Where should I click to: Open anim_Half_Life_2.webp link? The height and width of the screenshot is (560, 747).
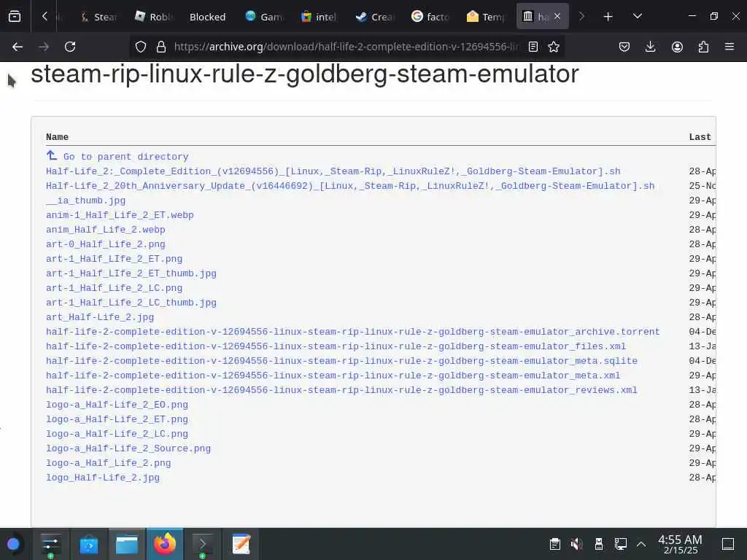[x=105, y=230]
